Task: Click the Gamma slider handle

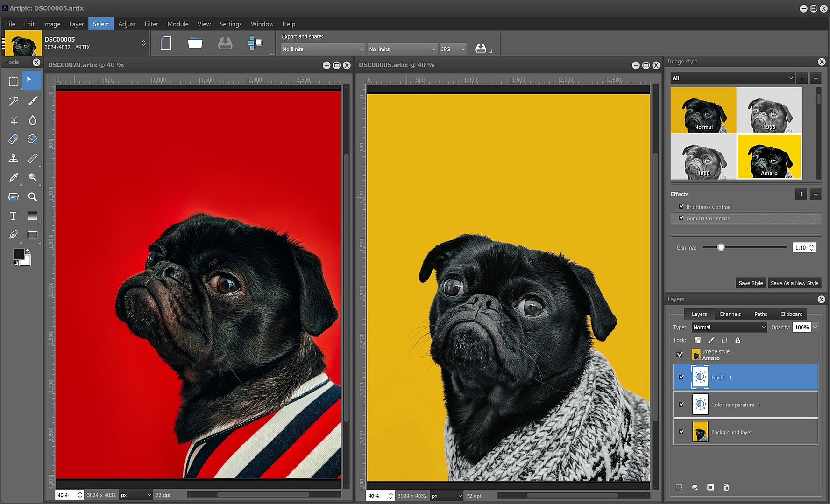Action: [x=721, y=247]
